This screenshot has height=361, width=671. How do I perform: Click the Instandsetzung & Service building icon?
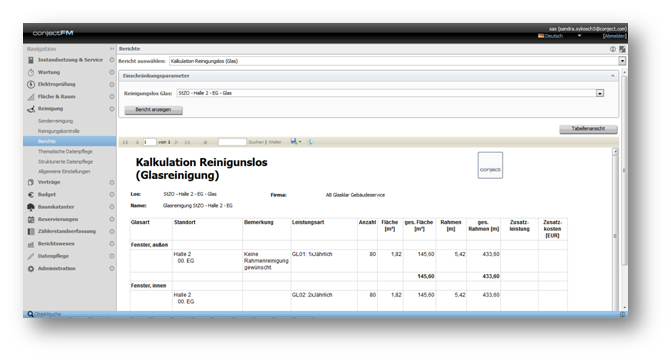[x=31, y=60]
